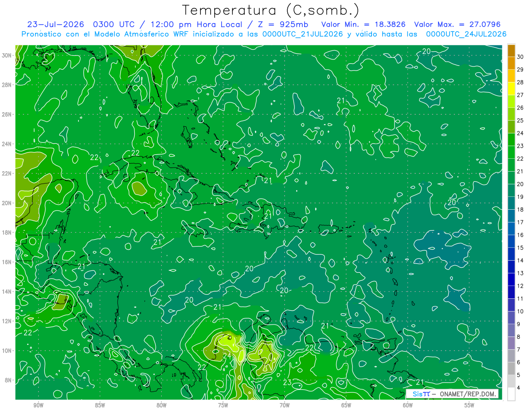Click the white swatch below 4 on scale
Viewport: 532px width, 411px height.
[511, 394]
